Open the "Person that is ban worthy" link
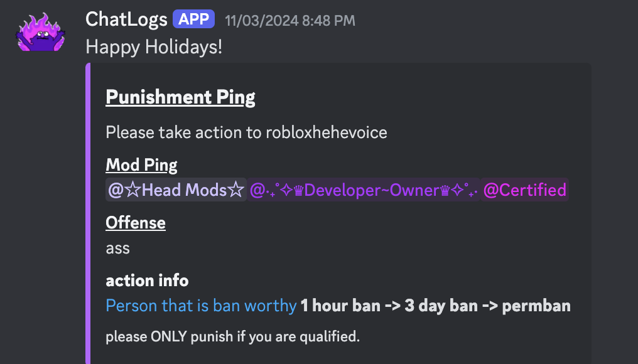 [x=201, y=306]
